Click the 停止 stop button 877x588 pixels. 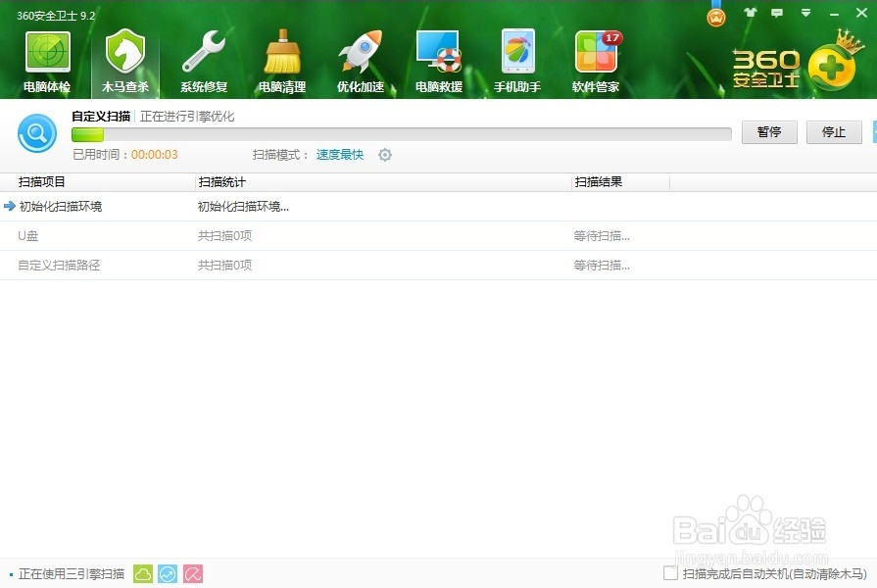click(833, 132)
